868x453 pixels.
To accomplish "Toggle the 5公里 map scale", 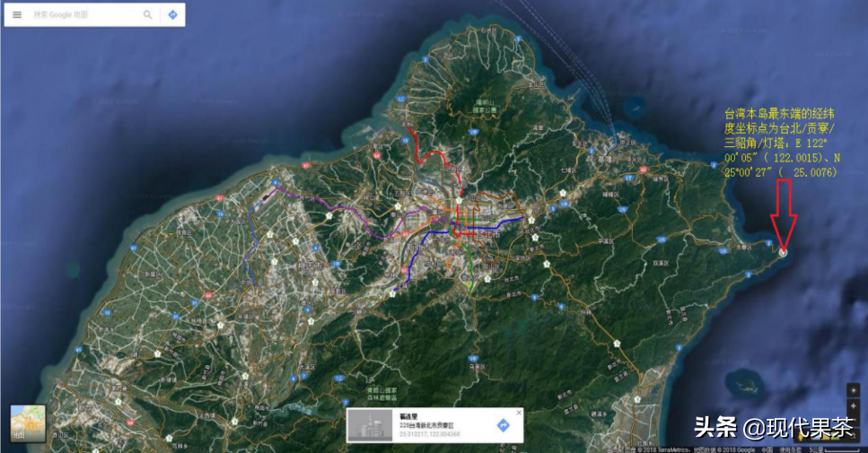I will (x=836, y=449).
